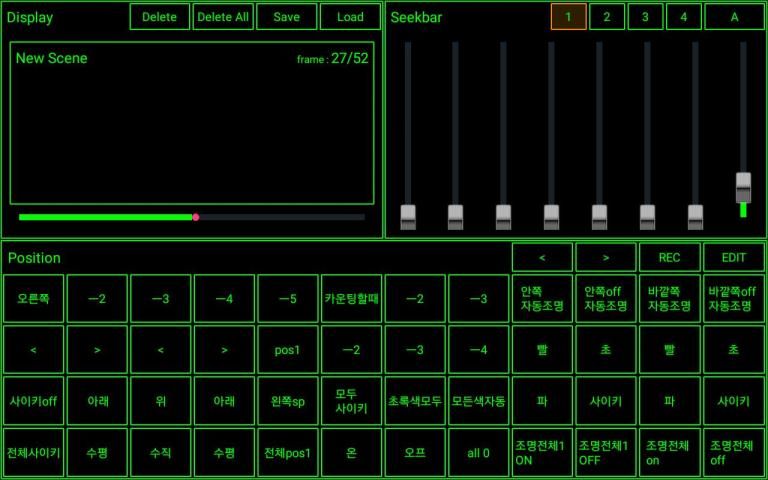The image size is (768, 480).
Task: Disable strobe with 사이키off
Action: click(x=33, y=401)
